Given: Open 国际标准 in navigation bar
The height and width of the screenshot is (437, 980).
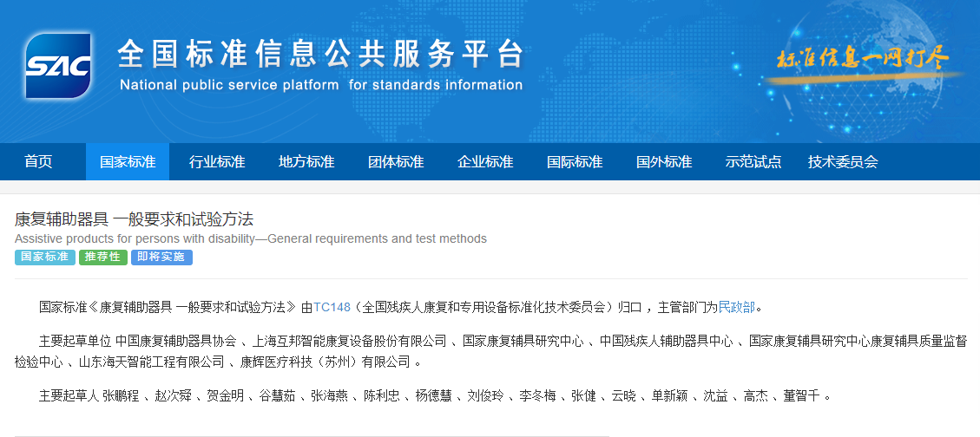Looking at the screenshot, I should (x=575, y=162).
